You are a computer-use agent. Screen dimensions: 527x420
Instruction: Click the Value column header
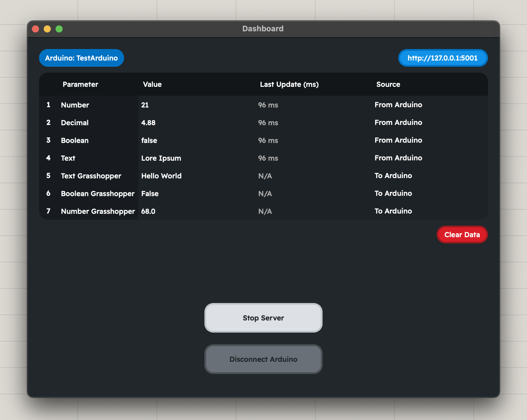[152, 84]
